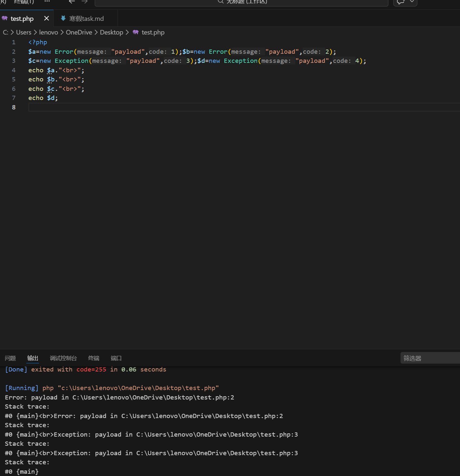Switch to the 问题 panel tab
Viewport: 460px width, 476px height.
point(10,358)
